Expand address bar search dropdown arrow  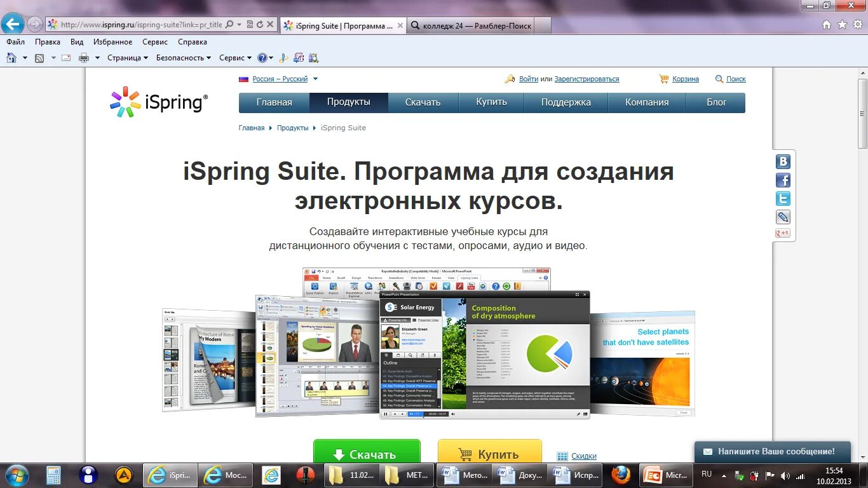coord(239,25)
